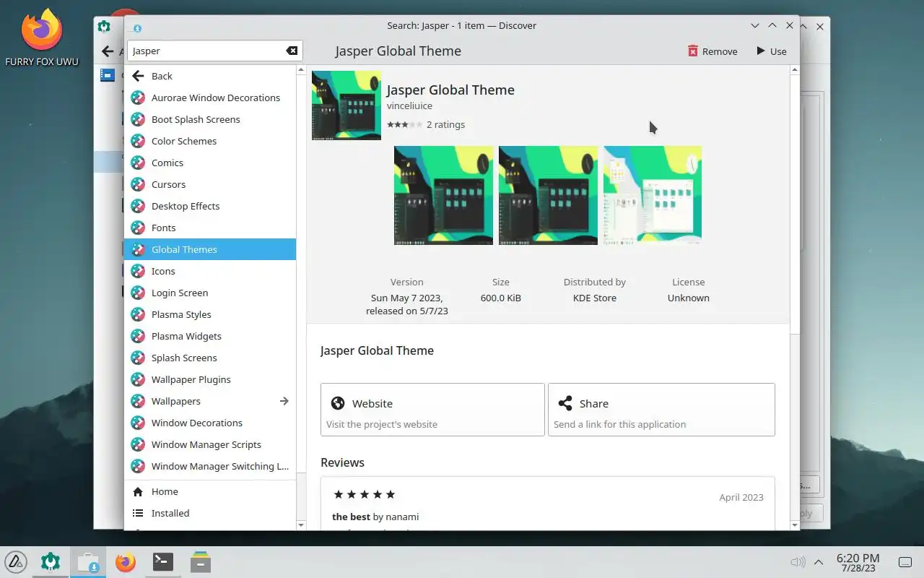Click the Splash Screens category icon

tap(138, 358)
